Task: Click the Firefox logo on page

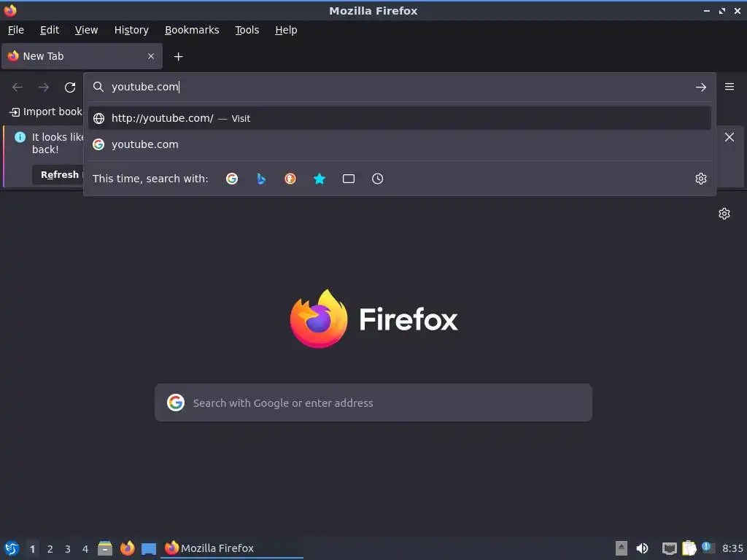Action: [x=318, y=319]
